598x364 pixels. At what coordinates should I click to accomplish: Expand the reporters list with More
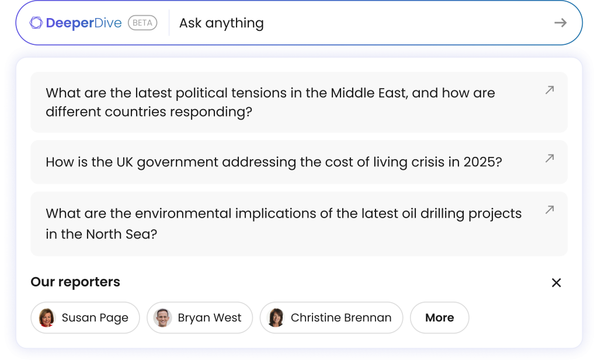pos(439,317)
